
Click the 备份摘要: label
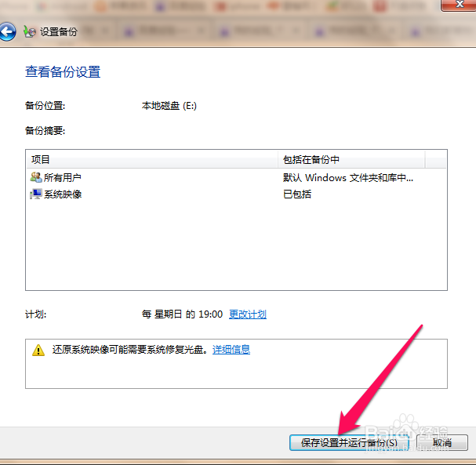click(45, 130)
